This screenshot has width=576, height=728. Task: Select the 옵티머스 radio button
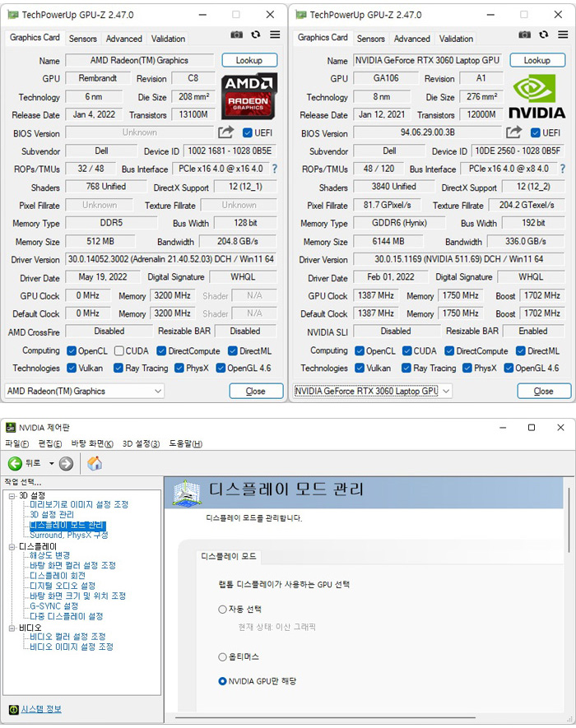(222, 657)
